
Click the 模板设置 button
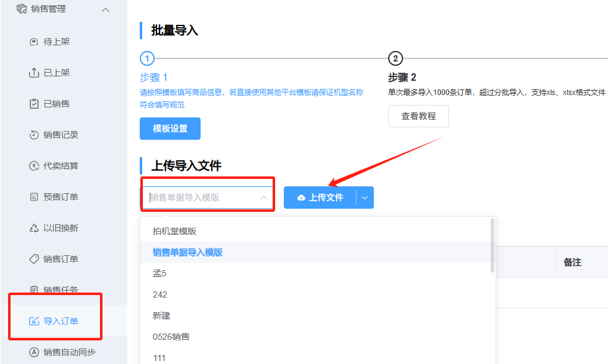pyautogui.click(x=170, y=129)
